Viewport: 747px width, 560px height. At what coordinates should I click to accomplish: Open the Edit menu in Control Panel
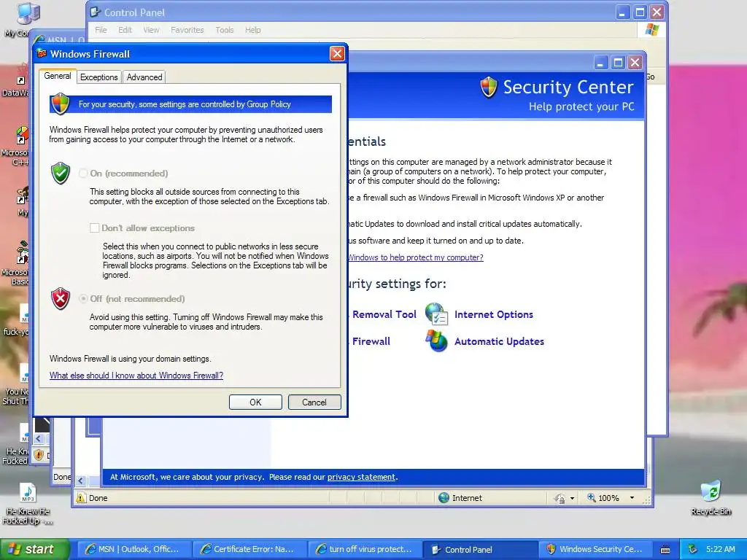(125, 30)
